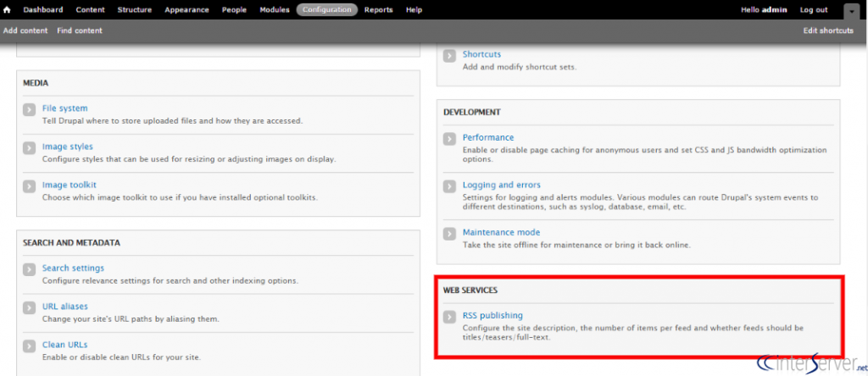Click Find content shortcut
The image size is (868, 376).
80,30
